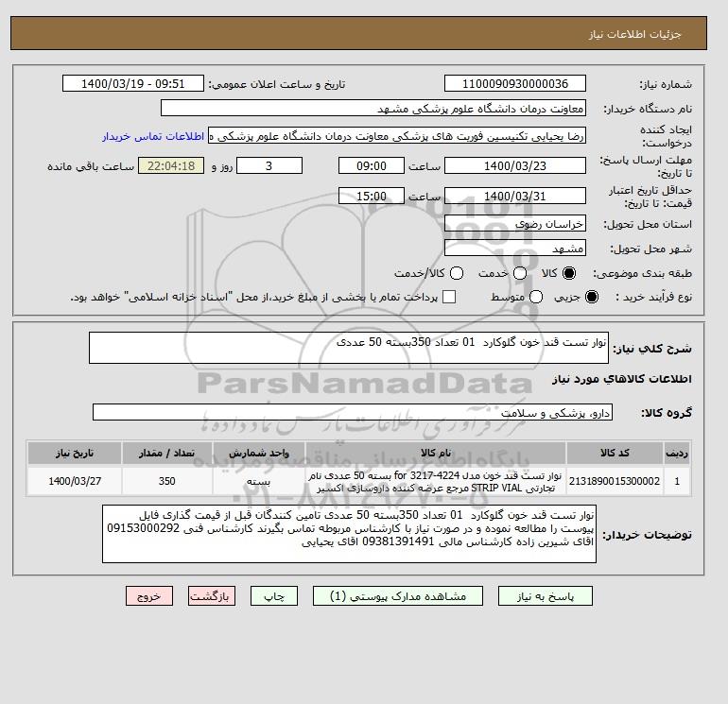Click the unit cell بسته
The width and height of the screenshot is (728, 704).
pyautogui.click(x=259, y=481)
